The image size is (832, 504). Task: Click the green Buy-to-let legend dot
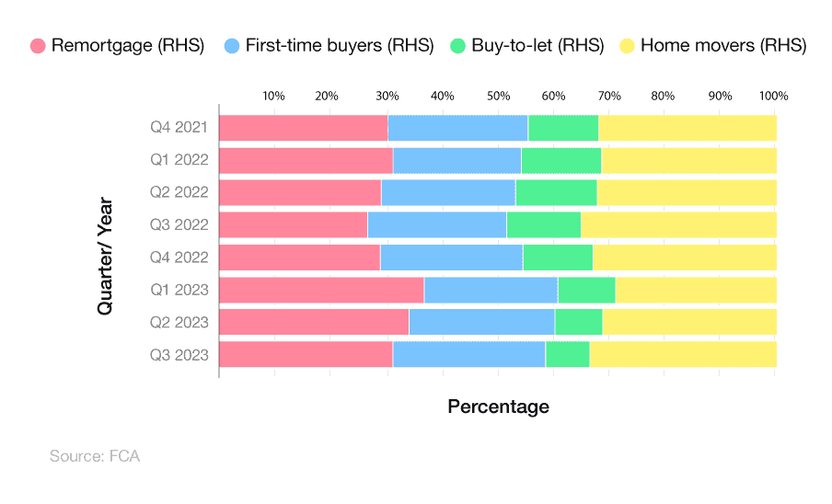tap(458, 46)
